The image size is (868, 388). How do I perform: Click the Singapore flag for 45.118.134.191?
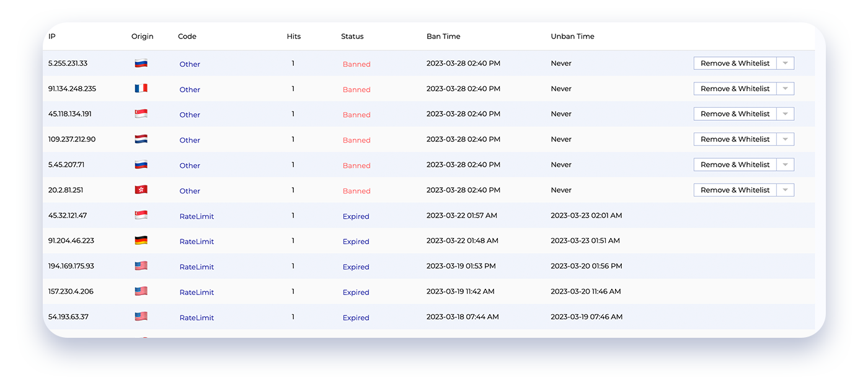141,113
